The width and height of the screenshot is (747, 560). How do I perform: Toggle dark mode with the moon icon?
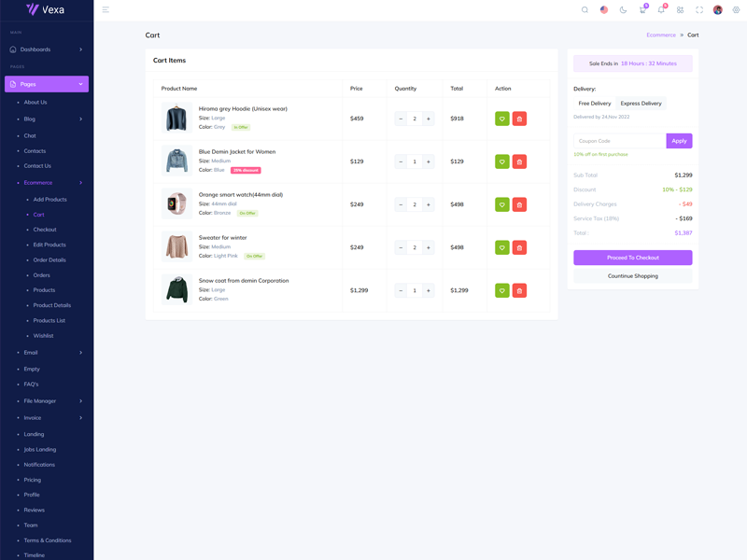(623, 10)
